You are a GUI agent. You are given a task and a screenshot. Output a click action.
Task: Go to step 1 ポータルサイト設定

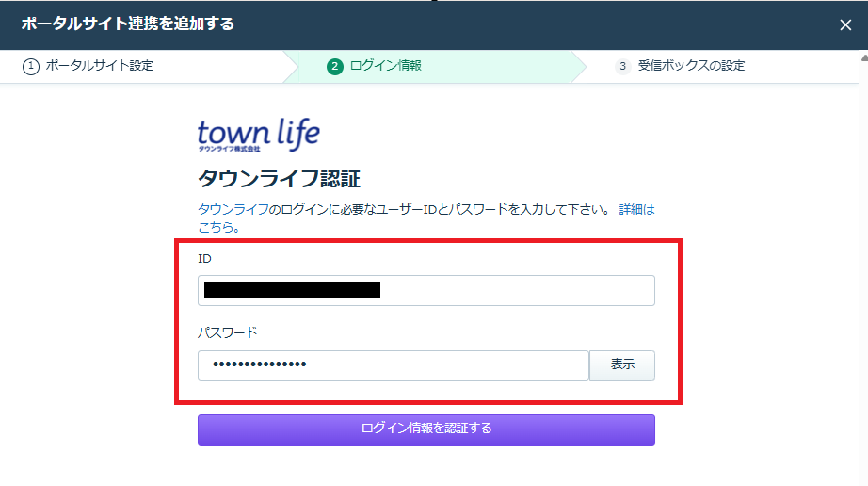coord(88,66)
